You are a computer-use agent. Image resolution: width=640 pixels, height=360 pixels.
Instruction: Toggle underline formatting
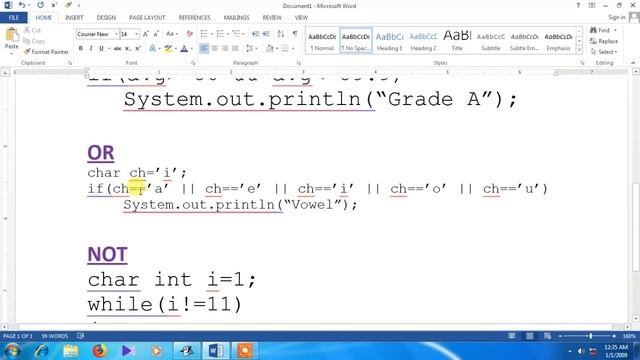pos(101,49)
